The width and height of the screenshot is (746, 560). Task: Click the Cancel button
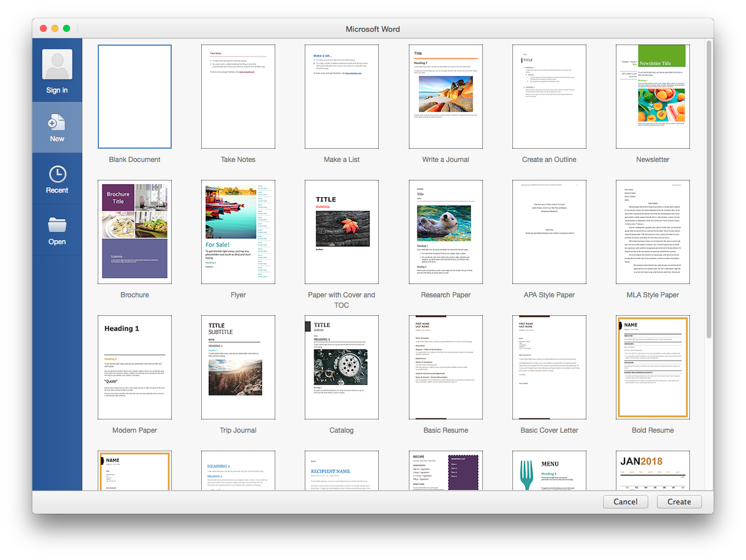pyautogui.click(x=625, y=502)
